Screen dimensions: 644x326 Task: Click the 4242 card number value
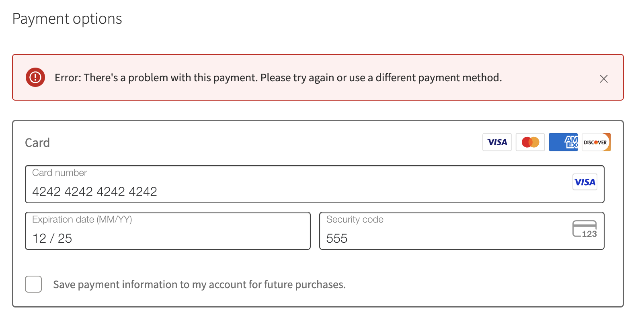[x=94, y=192]
